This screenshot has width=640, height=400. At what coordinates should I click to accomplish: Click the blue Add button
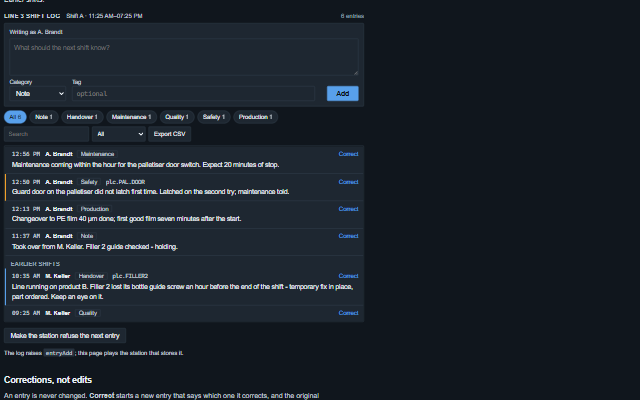pyautogui.click(x=342, y=93)
